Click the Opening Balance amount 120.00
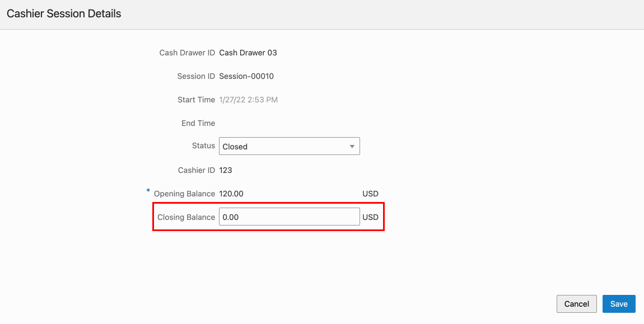The width and height of the screenshot is (644, 324). pyautogui.click(x=231, y=194)
